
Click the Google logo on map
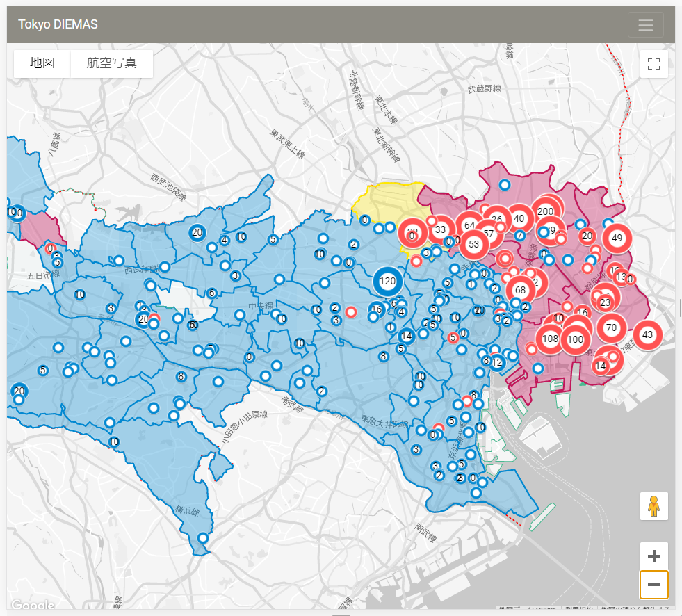pos(32,606)
